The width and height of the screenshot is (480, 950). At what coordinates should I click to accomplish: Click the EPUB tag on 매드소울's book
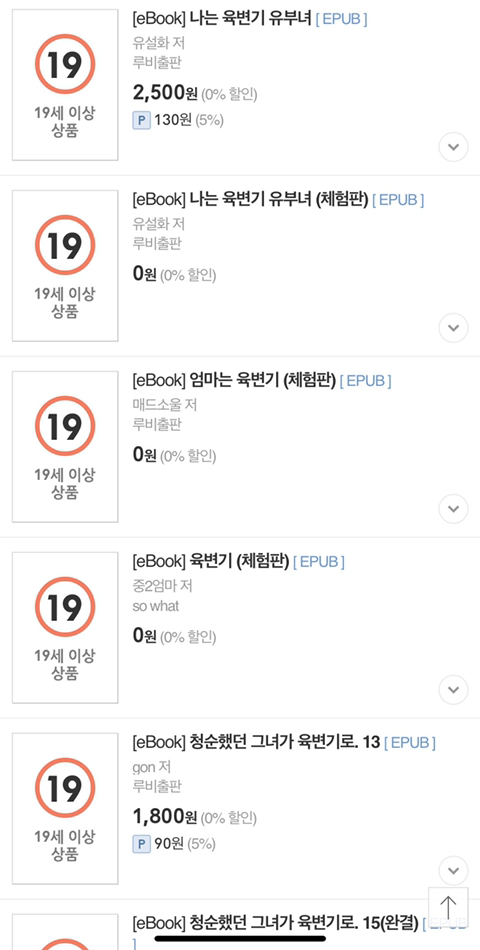click(x=365, y=381)
